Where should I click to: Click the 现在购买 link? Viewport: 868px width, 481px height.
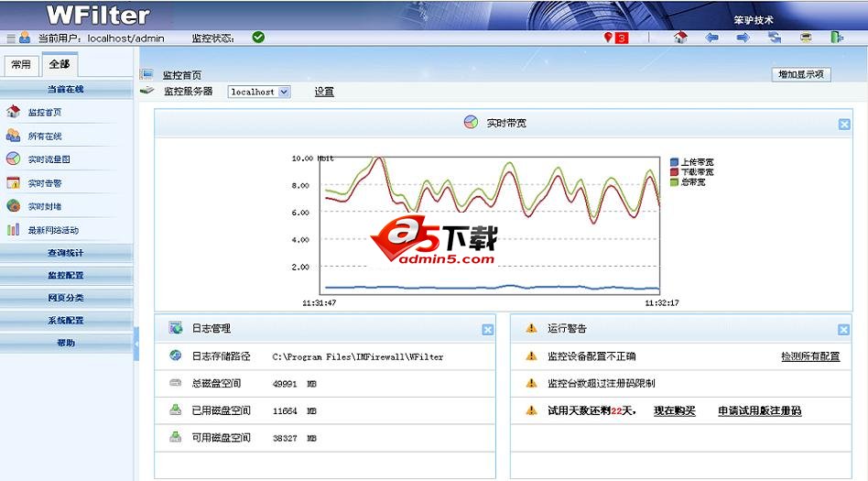tap(674, 410)
